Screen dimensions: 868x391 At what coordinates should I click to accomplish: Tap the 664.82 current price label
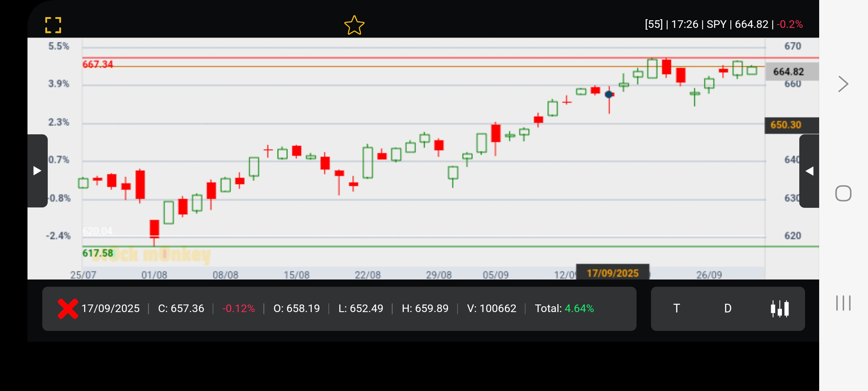(x=788, y=72)
